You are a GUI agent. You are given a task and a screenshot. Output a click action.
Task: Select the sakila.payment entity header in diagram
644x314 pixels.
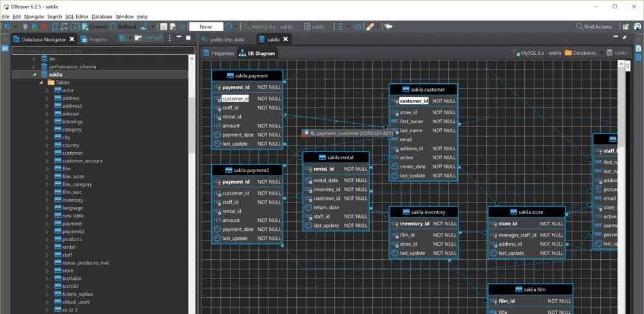[247, 75]
